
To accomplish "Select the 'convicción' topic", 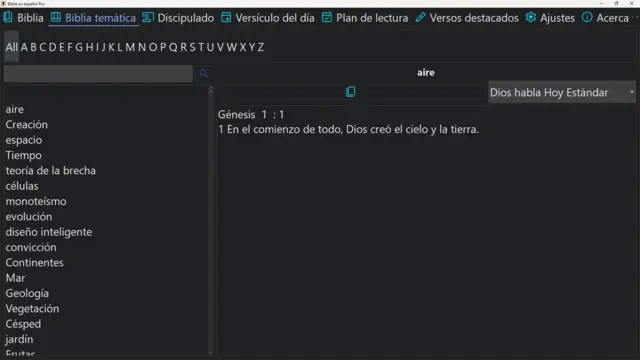I will tap(31, 247).
